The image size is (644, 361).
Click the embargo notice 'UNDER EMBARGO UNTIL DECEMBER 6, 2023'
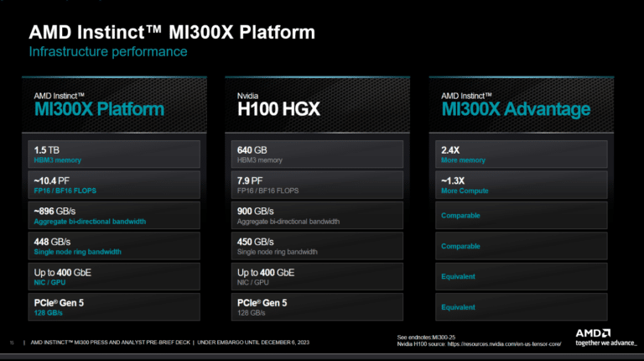point(253,342)
